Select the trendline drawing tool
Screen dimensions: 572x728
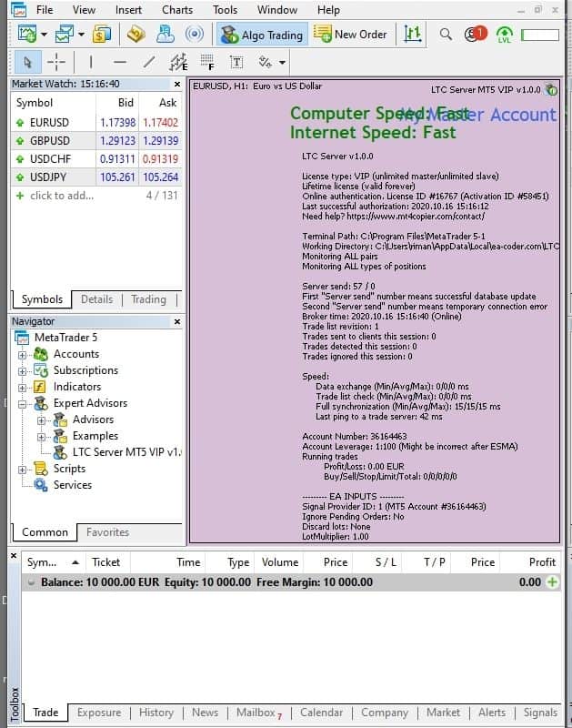pyautogui.click(x=148, y=62)
